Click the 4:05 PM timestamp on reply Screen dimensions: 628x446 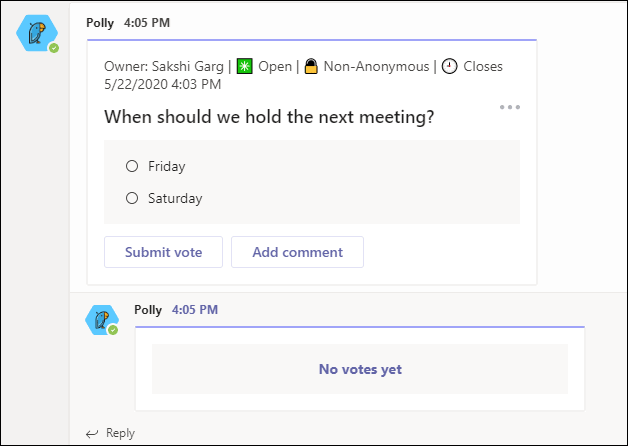pos(195,310)
